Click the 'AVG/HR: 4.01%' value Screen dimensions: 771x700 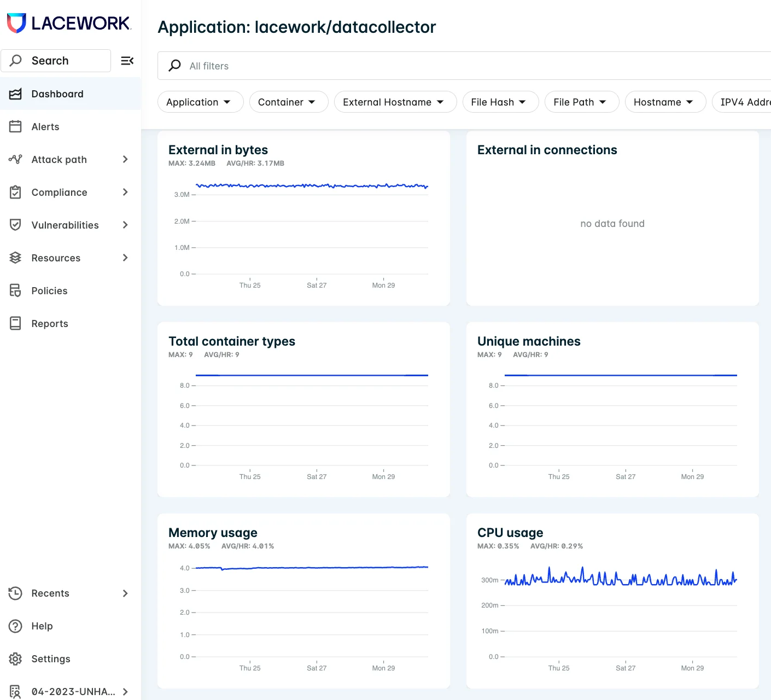248,546
